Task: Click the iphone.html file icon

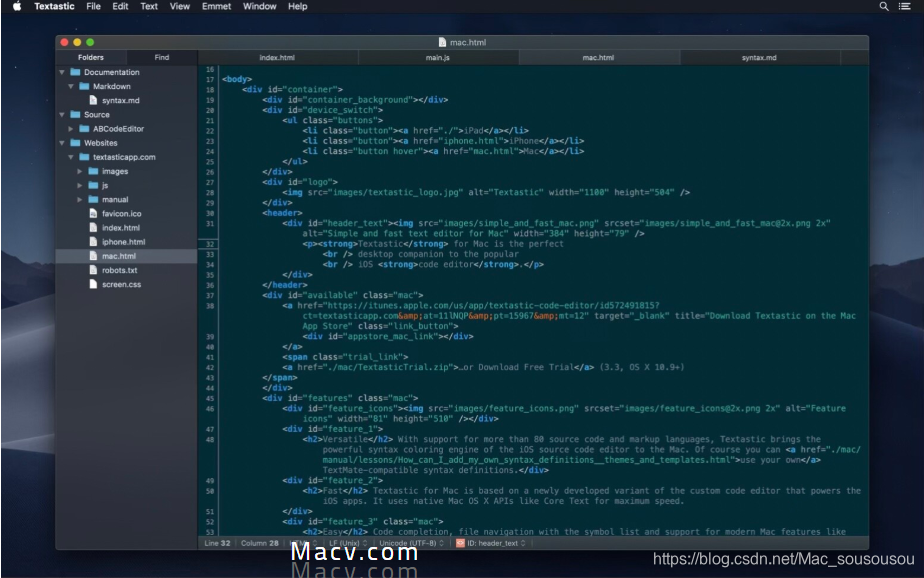Action: tap(93, 242)
